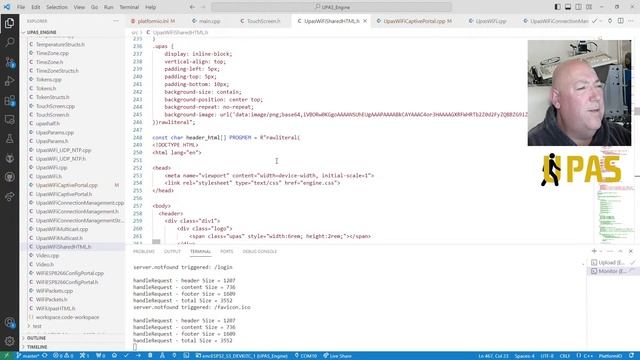This screenshot has height=360, width=640.
Task: Select the COM10 port in status bar
Action: tap(306, 356)
